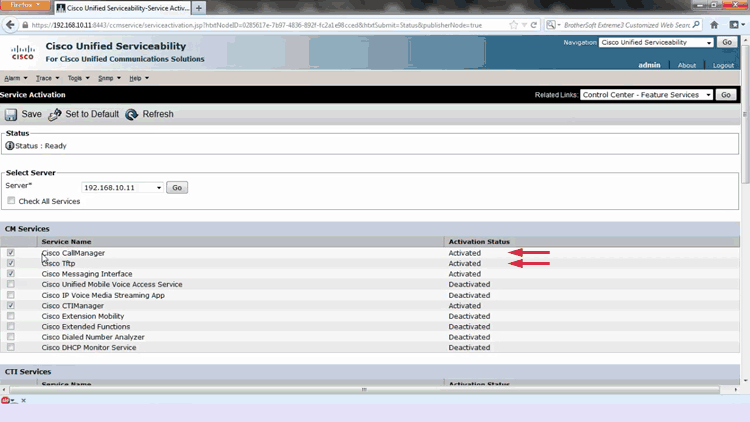This screenshot has width=750, height=422.
Task: Toggle the Cisco Tftp checkbox
Action: coord(11,263)
